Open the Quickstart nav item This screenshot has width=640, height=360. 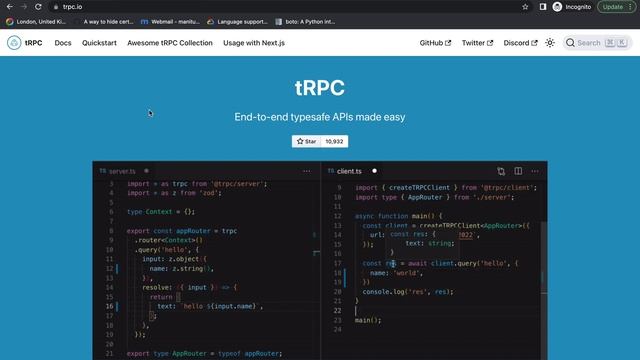(x=99, y=43)
